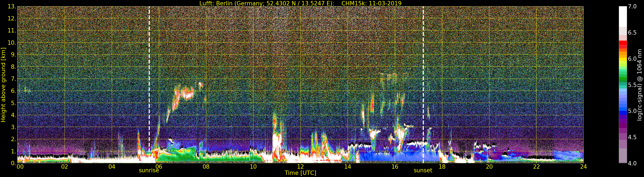
Task: Pick the white top segment of the colorbar
Action: 623,16
